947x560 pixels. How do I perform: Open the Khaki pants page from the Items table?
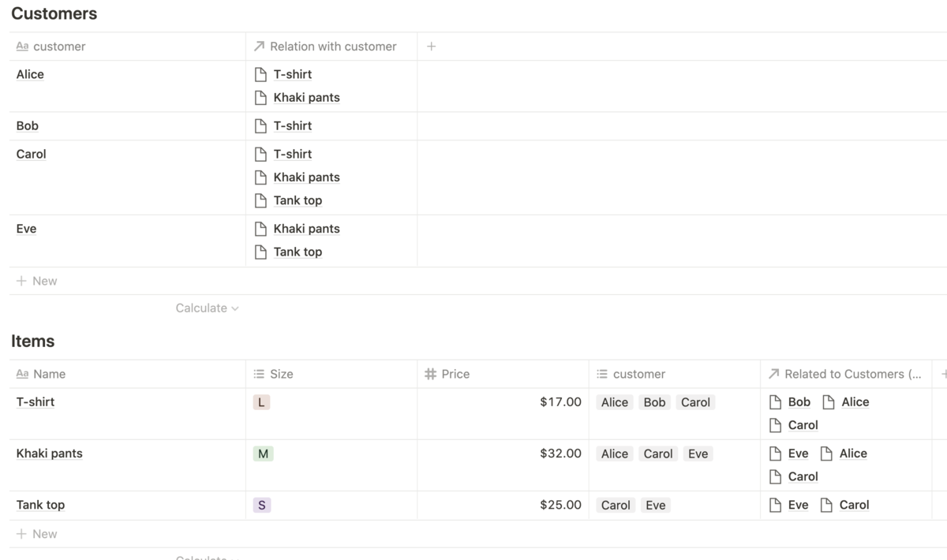[49, 453]
